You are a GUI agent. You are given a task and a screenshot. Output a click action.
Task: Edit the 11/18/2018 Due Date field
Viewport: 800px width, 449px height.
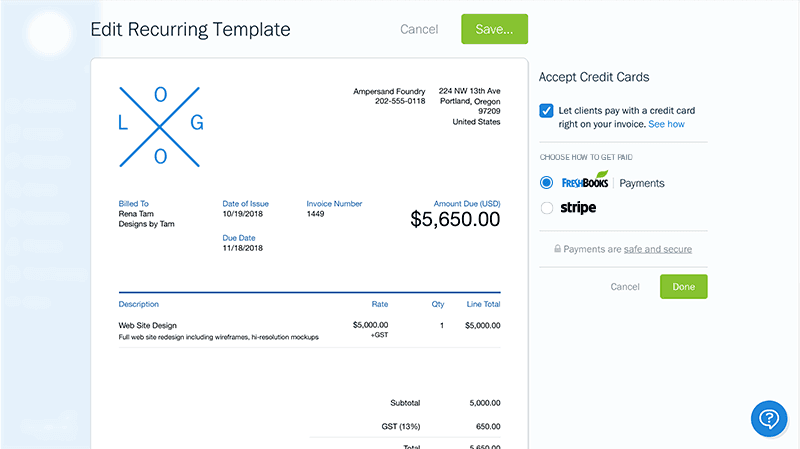pos(243,248)
